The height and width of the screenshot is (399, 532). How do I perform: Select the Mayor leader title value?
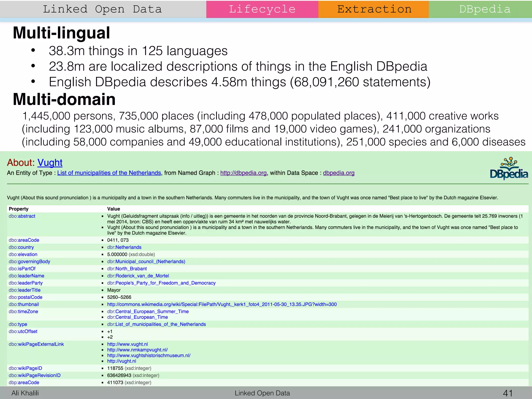pyautogui.click(x=114, y=290)
